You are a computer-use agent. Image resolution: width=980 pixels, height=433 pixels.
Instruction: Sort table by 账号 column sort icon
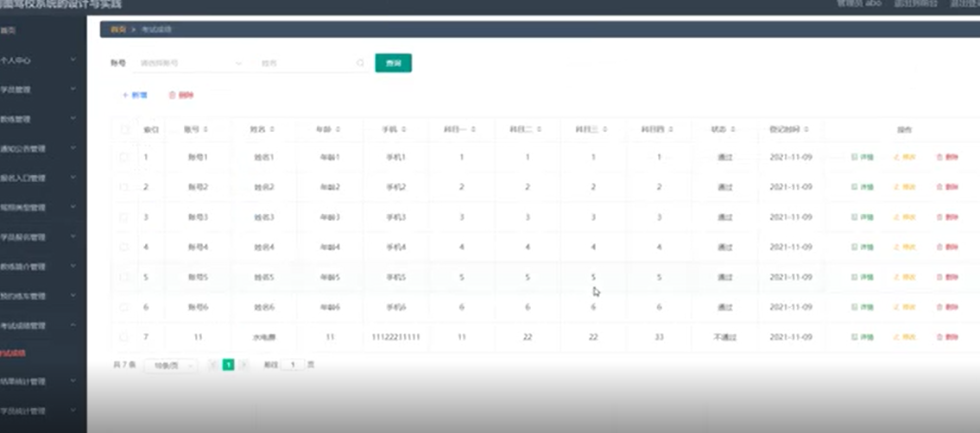pos(205,129)
